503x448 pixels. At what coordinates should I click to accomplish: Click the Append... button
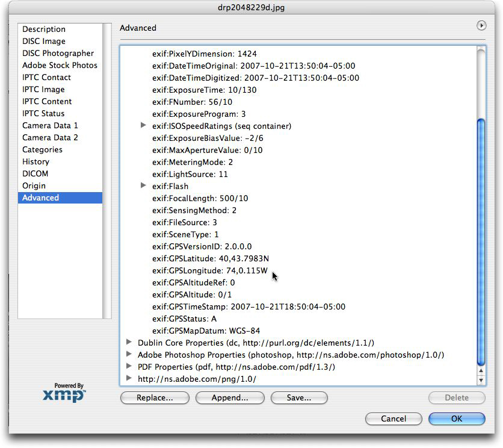[x=230, y=398]
